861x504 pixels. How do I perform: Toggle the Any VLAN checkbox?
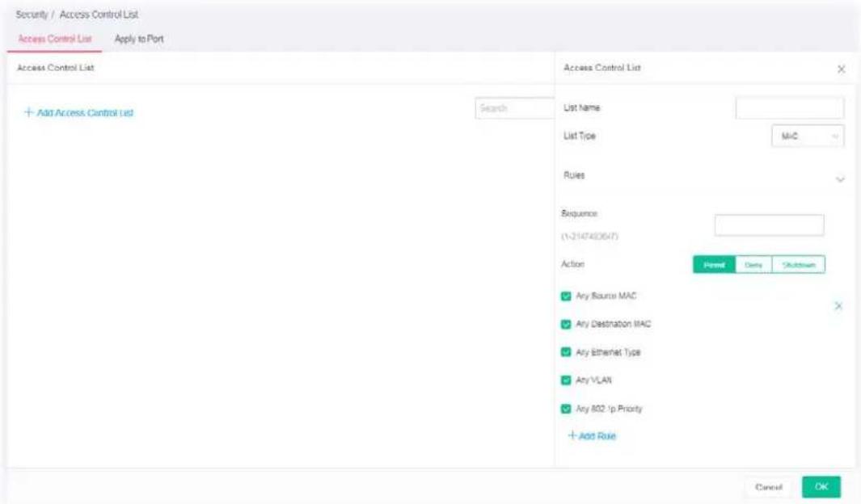tap(566, 380)
